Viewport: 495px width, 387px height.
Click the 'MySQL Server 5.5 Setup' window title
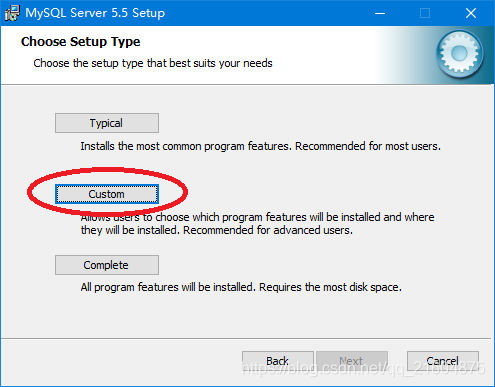[95, 13]
